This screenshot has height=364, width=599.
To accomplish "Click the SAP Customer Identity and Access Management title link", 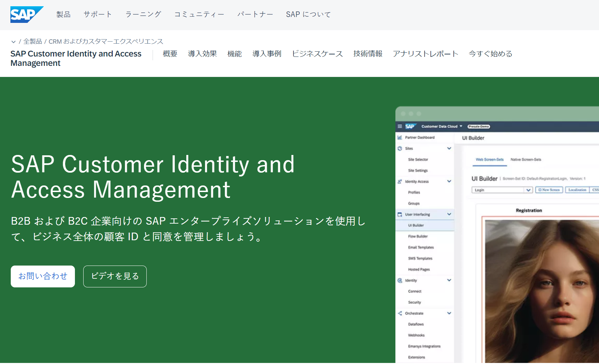I will (x=76, y=58).
